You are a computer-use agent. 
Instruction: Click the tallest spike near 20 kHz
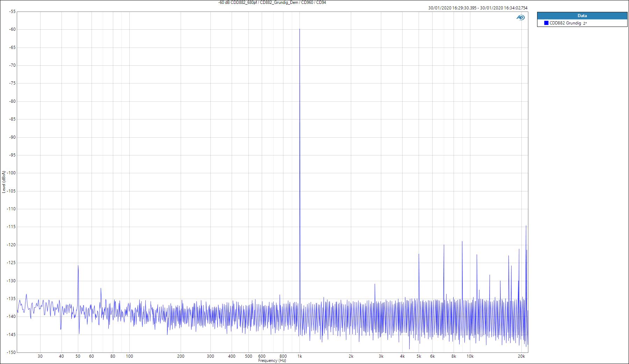[526, 226]
